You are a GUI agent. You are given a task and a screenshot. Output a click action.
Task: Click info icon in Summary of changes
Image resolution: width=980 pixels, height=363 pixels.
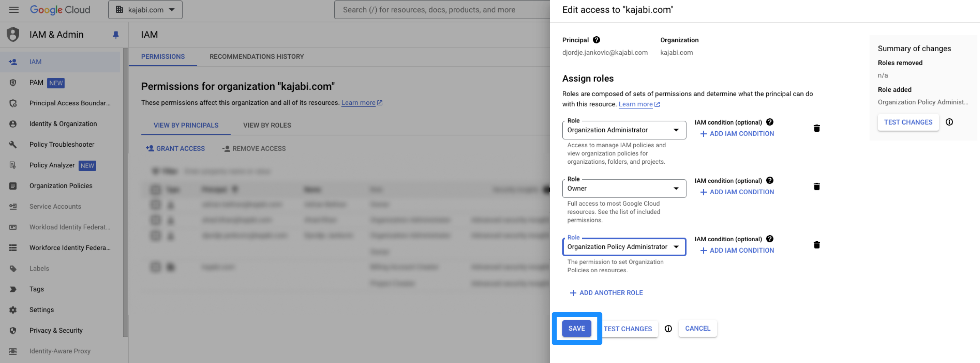click(x=949, y=122)
